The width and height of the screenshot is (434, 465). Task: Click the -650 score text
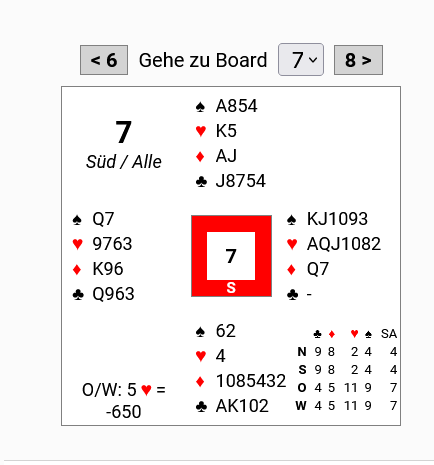[x=124, y=412]
